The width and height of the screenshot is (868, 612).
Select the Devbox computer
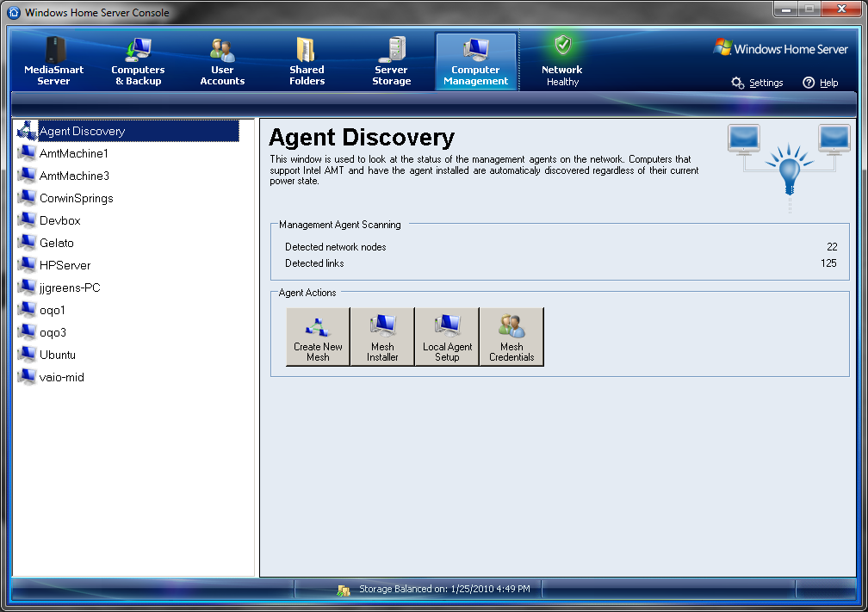click(59, 220)
